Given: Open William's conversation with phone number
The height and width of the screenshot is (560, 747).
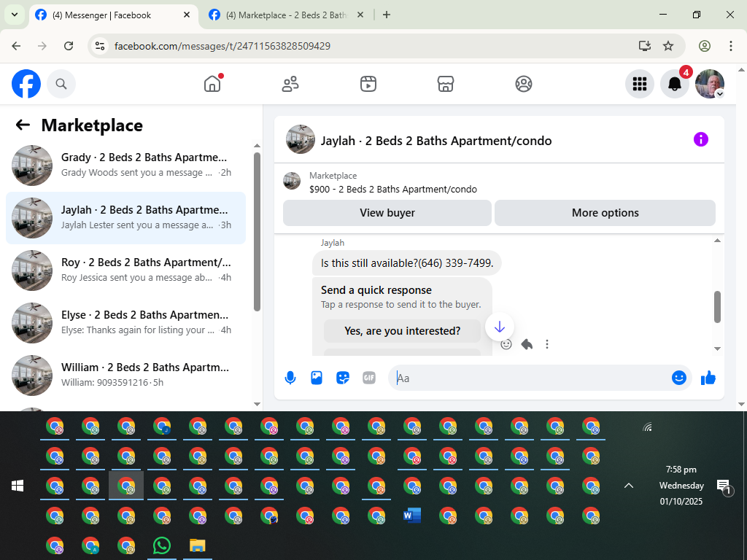Looking at the screenshot, I should click(x=125, y=375).
